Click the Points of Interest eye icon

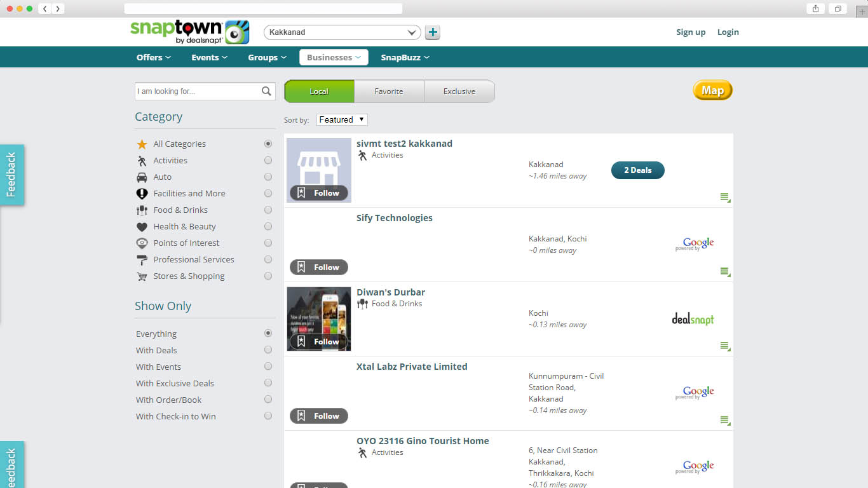pos(142,243)
